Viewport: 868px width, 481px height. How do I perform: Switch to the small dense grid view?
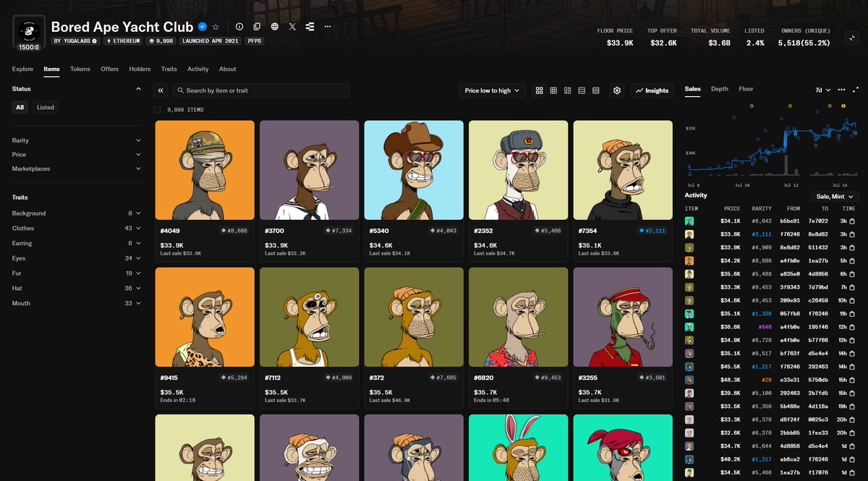(553, 90)
